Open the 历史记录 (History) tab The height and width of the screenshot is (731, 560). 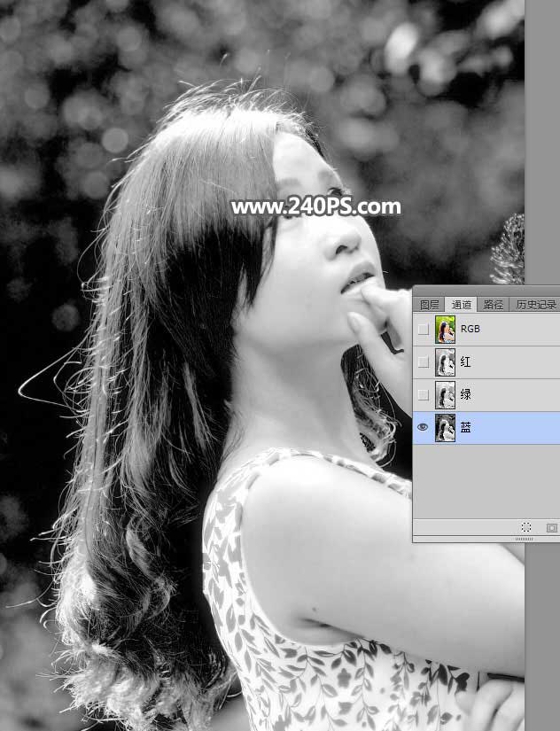pyautogui.click(x=535, y=305)
